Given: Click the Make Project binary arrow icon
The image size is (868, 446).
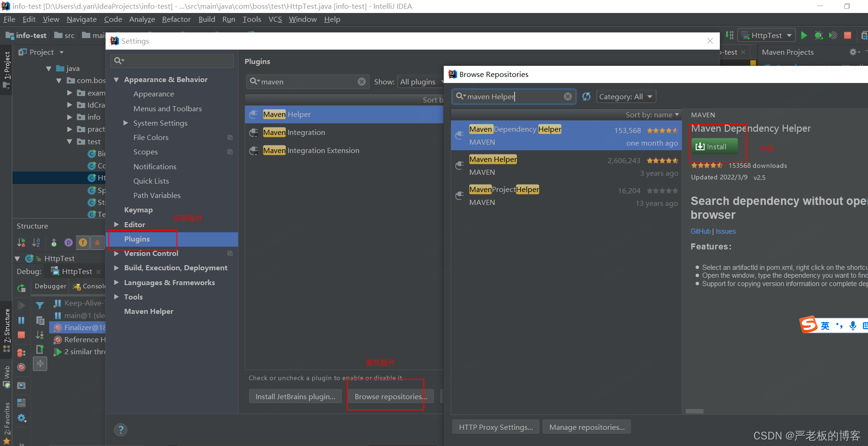Looking at the screenshot, I should coord(730,35).
